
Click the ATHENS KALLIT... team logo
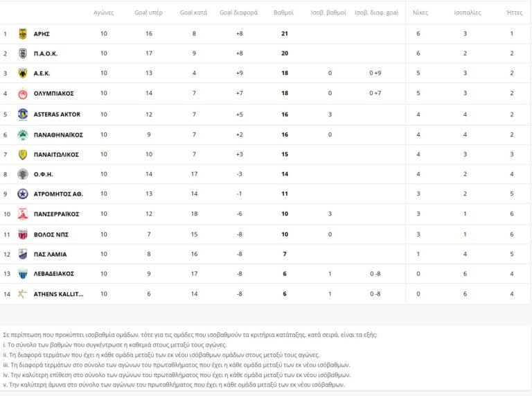tap(22, 294)
